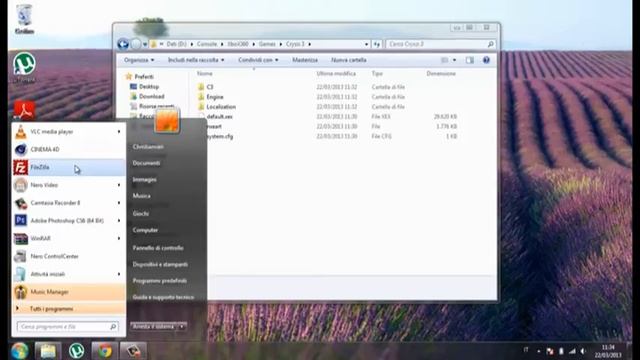Toggle the preview pane icon

(x=470, y=60)
